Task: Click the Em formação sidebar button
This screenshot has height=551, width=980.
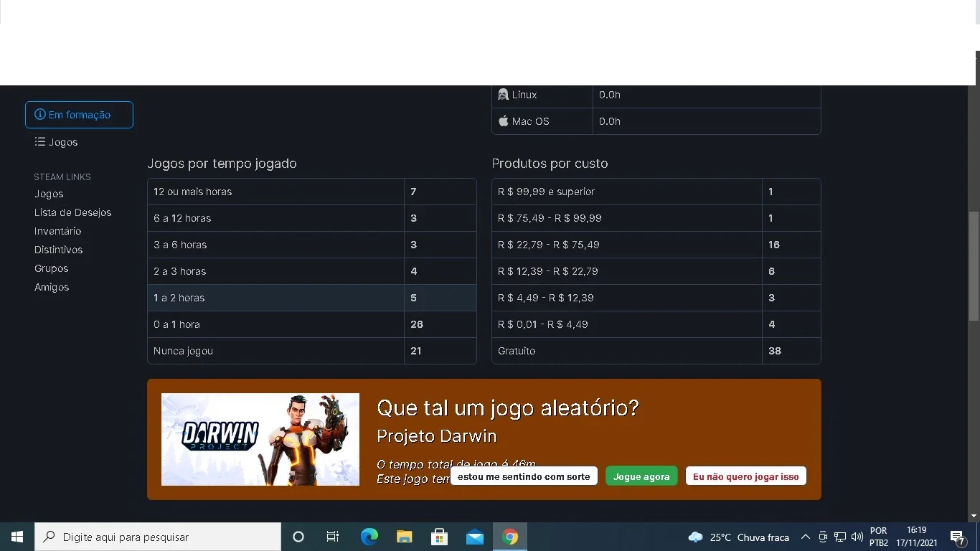Action: (x=79, y=115)
